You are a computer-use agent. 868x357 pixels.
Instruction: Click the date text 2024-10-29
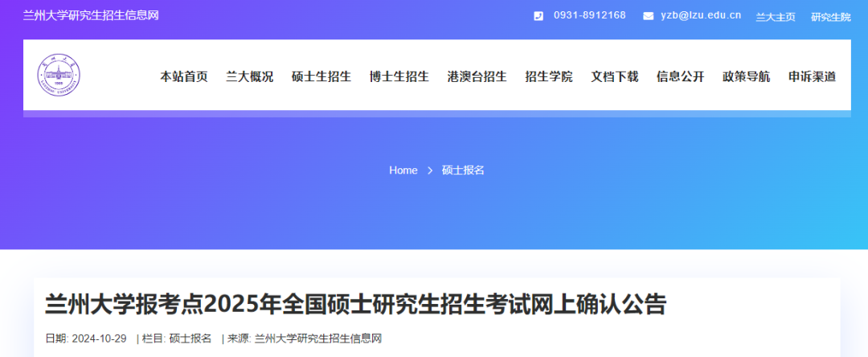pyautogui.click(x=99, y=339)
